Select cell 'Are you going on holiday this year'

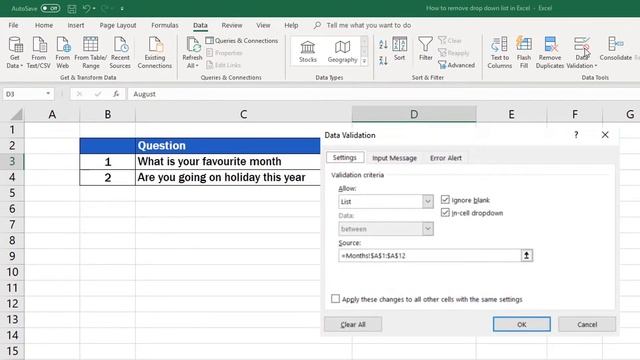tap(228, 177)
